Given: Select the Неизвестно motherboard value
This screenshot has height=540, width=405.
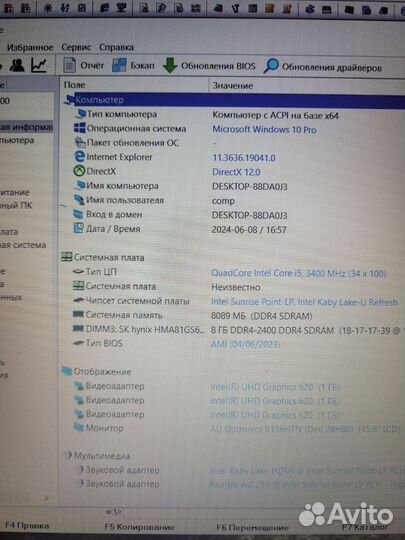Looking at the screenshot, I should 236,287.
